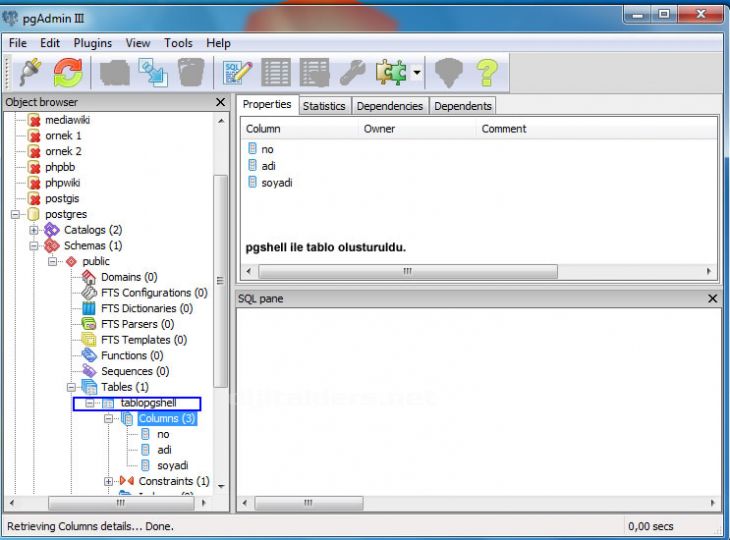Close the Object browser panel
730x540 pixels.
[x=221, y=102]
